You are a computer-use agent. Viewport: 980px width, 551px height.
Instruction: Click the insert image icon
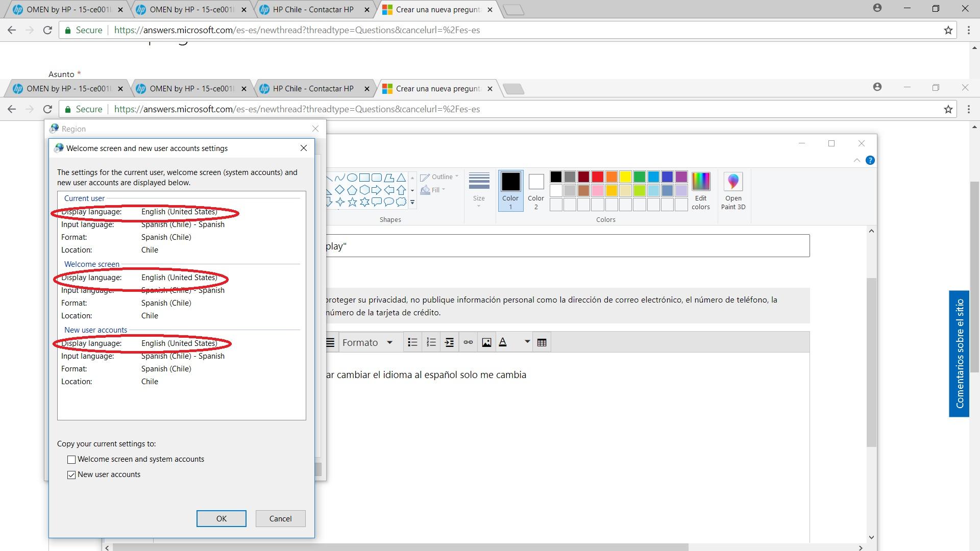point(486,342)
